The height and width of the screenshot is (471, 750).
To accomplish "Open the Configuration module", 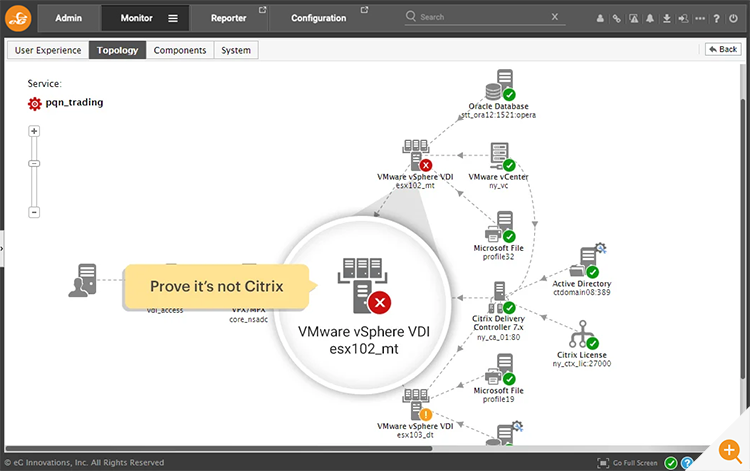I will pyautogui.click(x=319, y=18).
